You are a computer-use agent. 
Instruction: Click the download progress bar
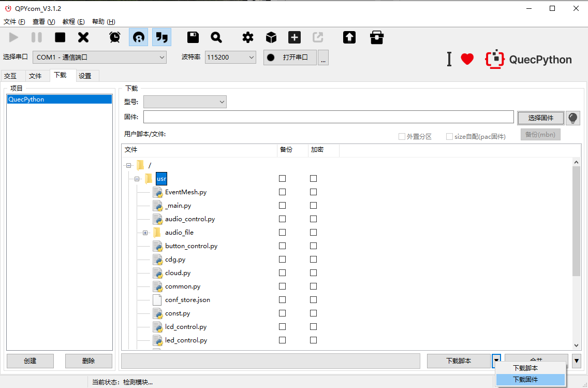271,361
